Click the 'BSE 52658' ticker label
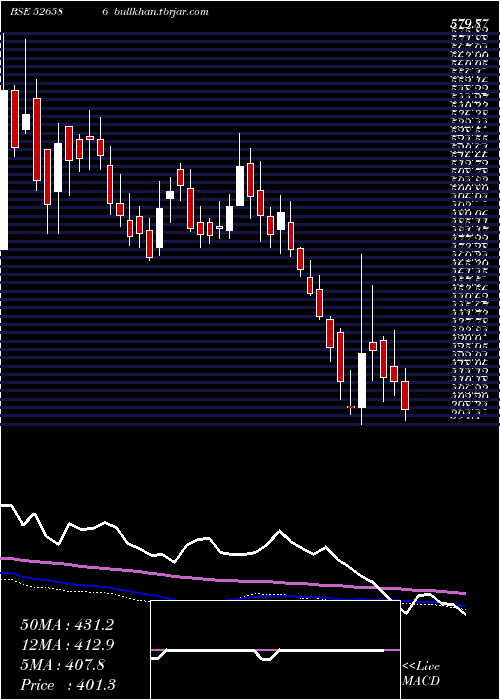Image resolution: width=500 pixels, height=700 pixels. coord(36,12)
